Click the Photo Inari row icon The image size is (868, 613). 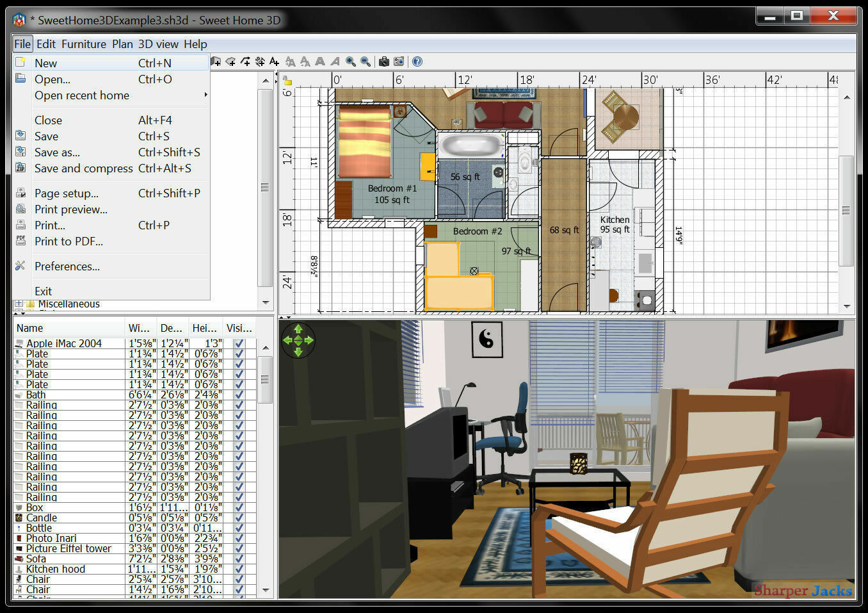click(19, 538)
